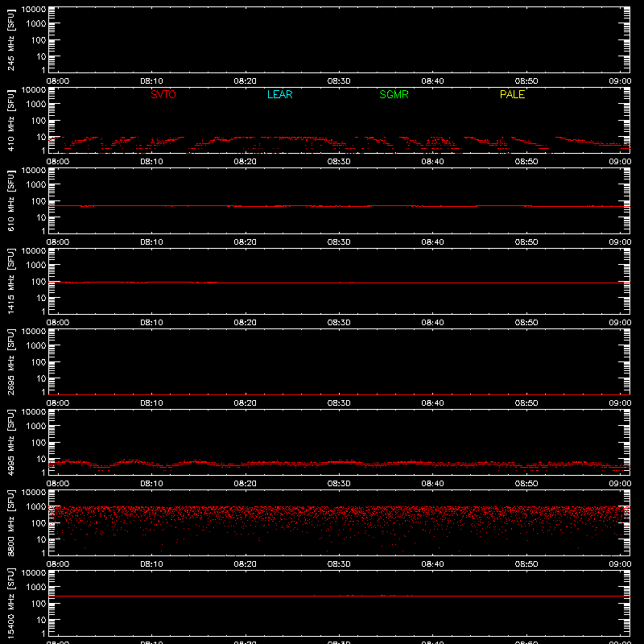Click 08:50 label below the 245 MHz panel
This screenshot has height=644, width=644.
(x=526, y=81)
